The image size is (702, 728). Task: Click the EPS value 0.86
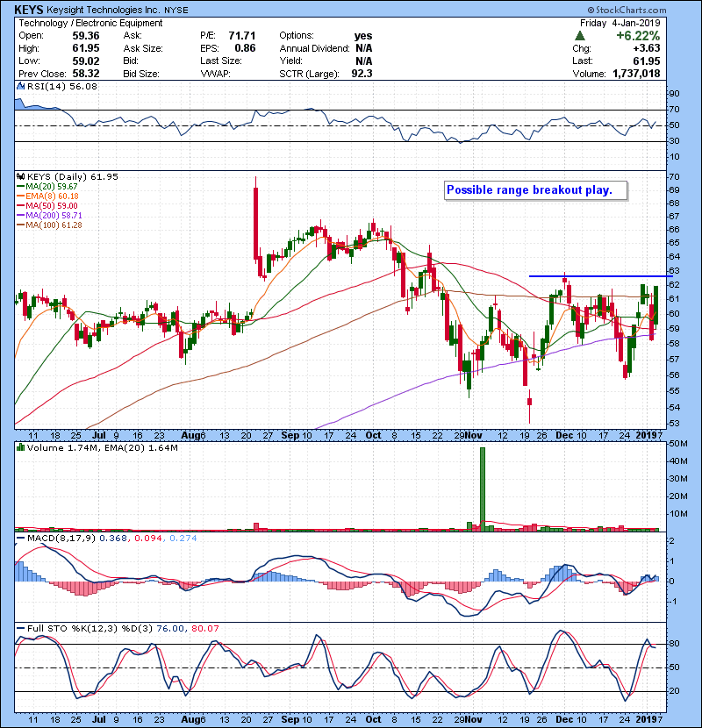click(245, 48)
